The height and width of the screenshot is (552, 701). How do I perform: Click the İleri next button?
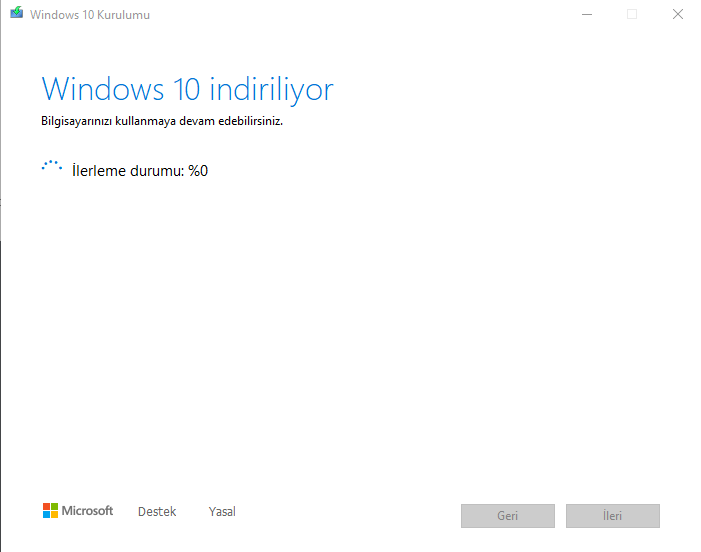(612, 516)
